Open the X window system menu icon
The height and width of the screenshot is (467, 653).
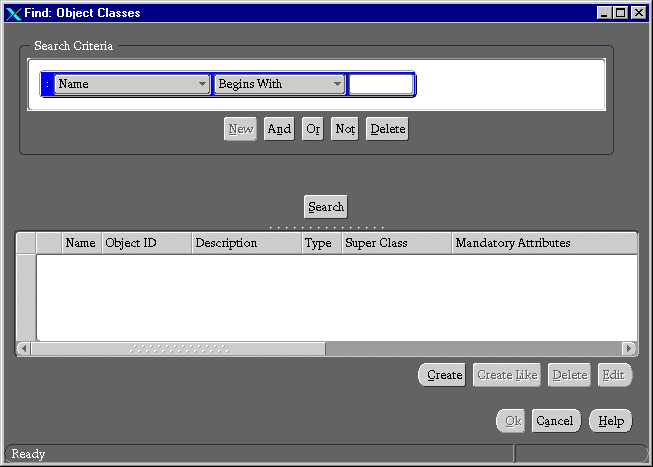[13, 13]
